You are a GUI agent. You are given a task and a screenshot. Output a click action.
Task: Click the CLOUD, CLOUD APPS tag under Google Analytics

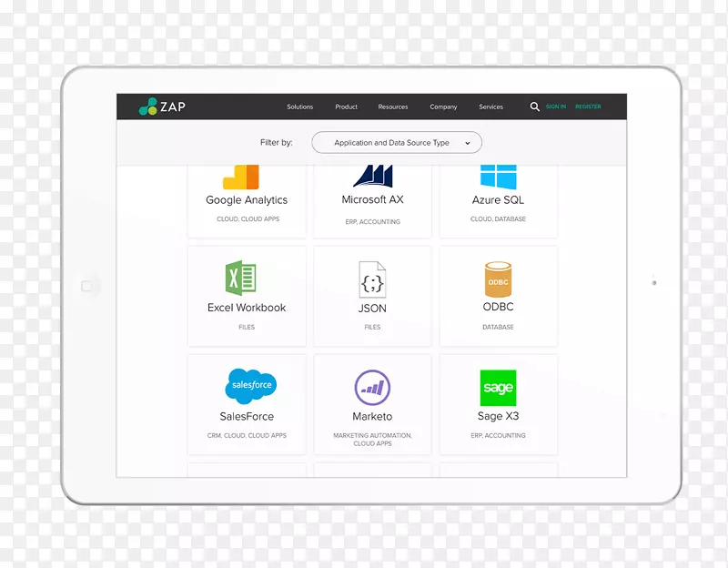(248, 219)
